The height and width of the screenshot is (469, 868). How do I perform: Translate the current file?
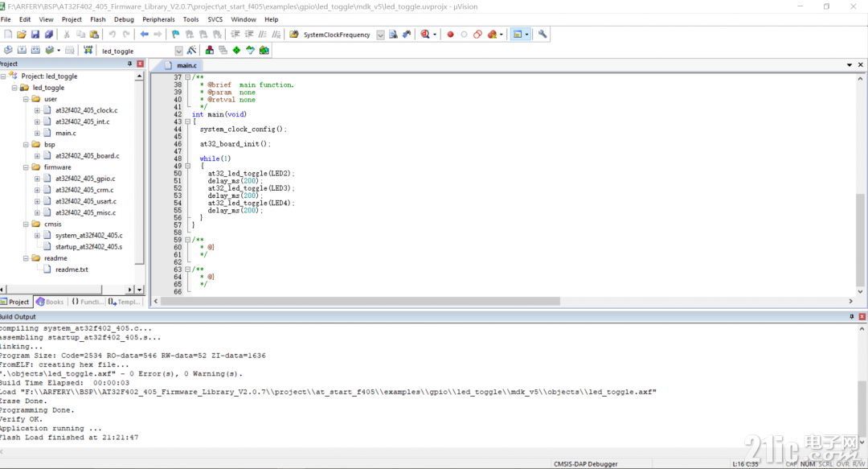pyautogui.click(x=8, y=51)
